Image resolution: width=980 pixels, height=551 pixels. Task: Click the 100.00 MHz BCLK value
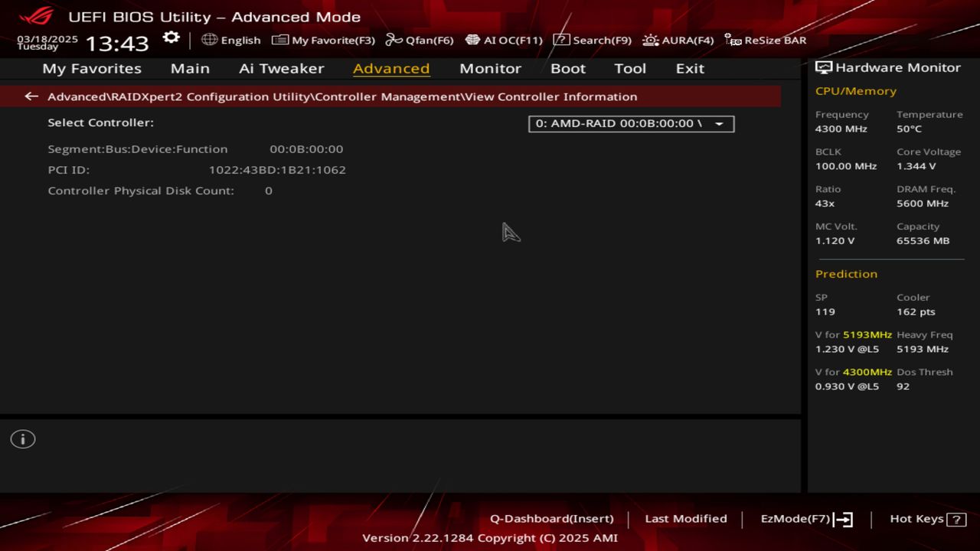[x=846, y=166]
